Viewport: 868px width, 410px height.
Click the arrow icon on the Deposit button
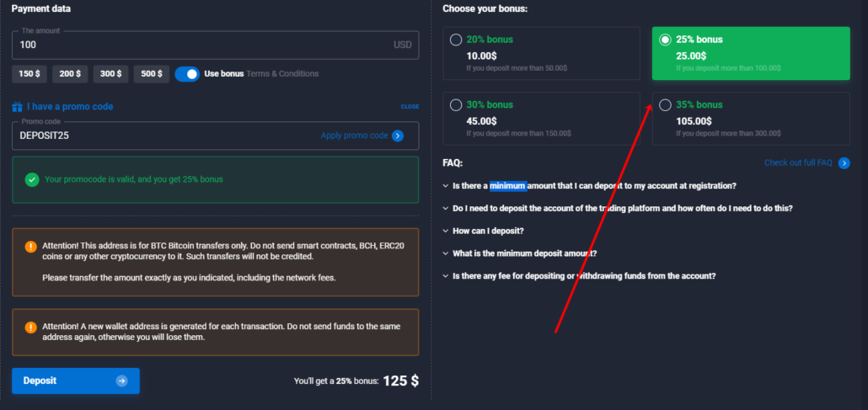pos(122,381)
